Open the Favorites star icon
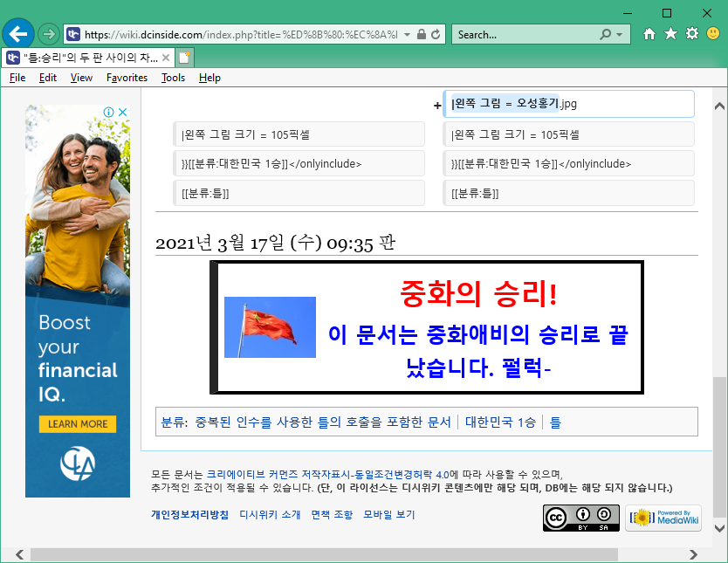Screen dimensions: 728x563 tap(670, 34)
